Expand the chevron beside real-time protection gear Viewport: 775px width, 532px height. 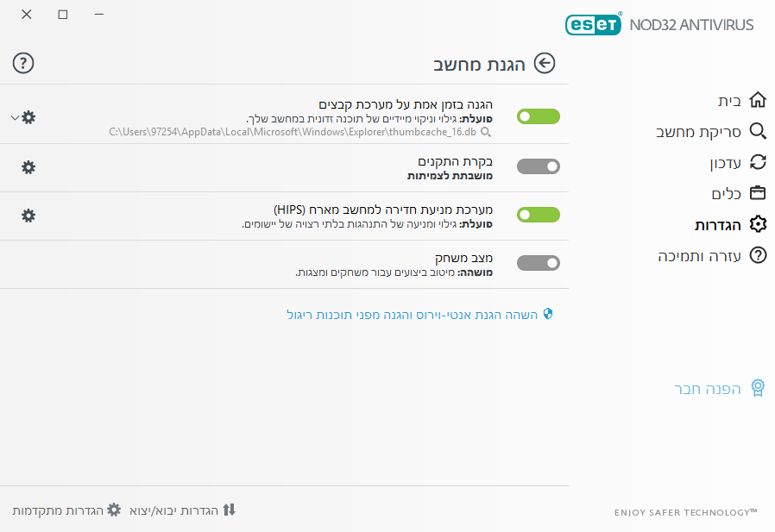(15, 117)
